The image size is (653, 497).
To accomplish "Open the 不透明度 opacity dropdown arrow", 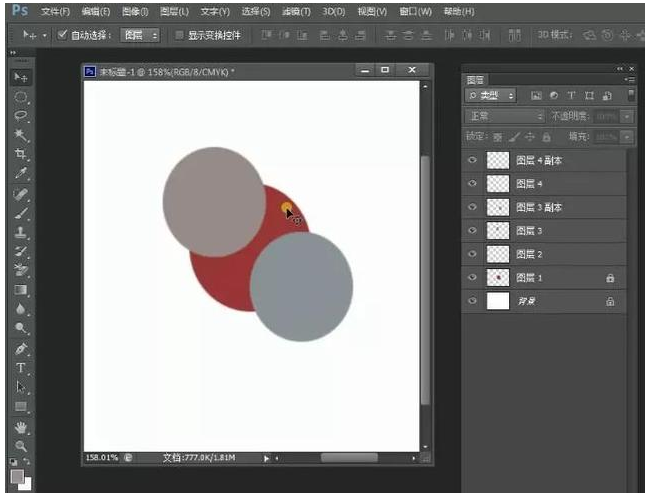I will [x=627, y=117].
